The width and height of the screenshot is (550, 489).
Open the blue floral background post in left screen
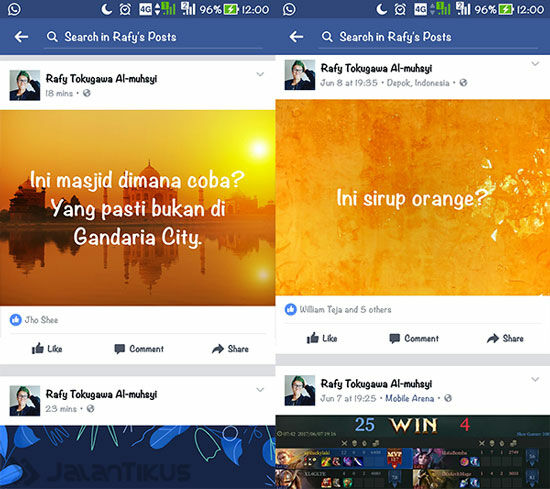point(138,457)
